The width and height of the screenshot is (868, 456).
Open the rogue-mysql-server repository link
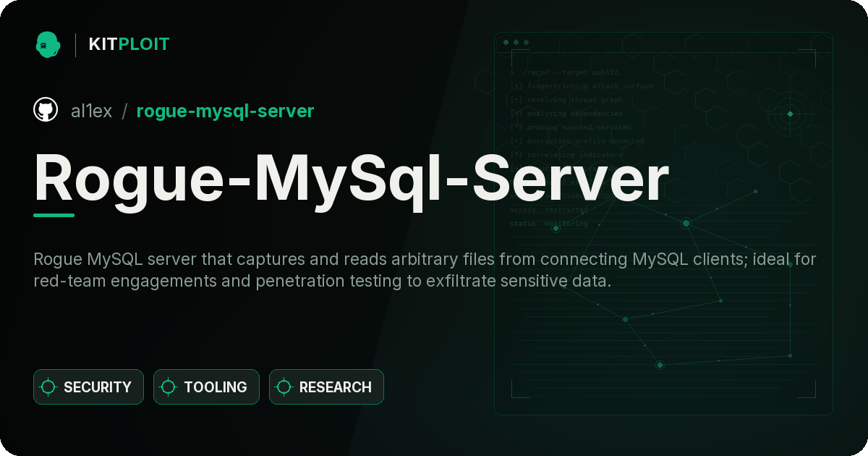[x=225, y=111]
